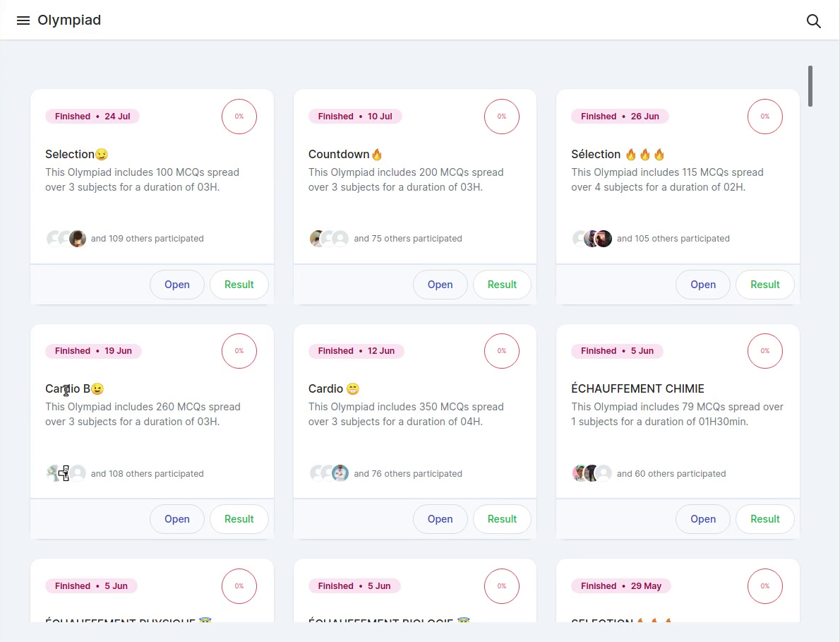Click the Cardio 😁 card title

click(x=334, y=388)
